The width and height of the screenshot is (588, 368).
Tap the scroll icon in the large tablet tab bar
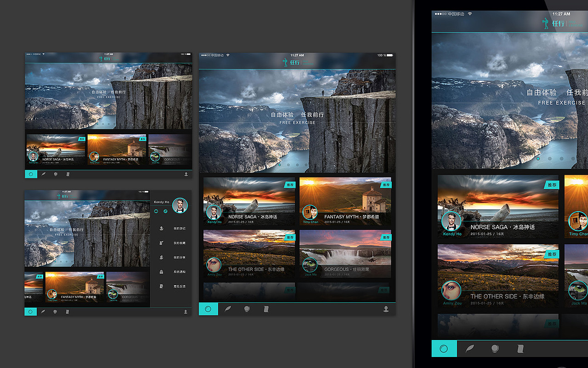tap(520, 349)
